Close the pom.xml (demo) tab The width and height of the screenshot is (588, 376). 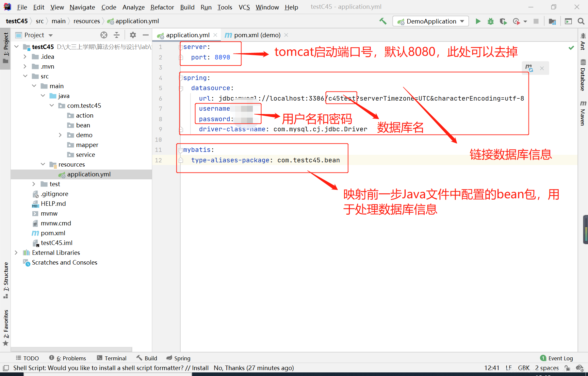pyautogui.click(x=286, y=35)
